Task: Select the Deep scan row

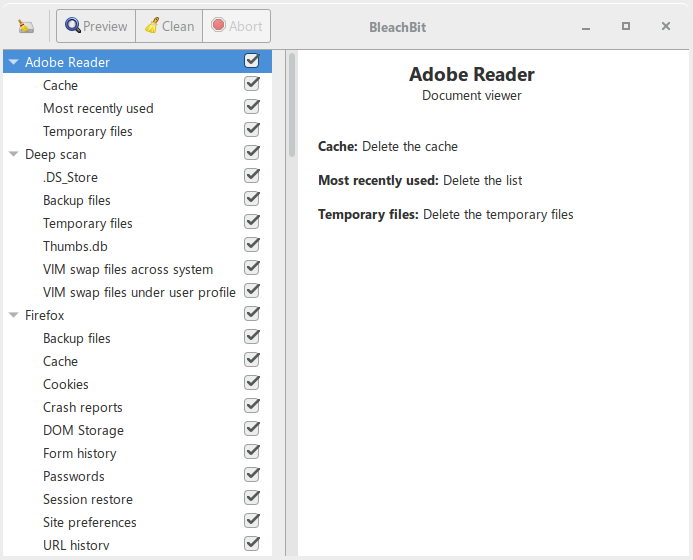Action: [137, 153]
